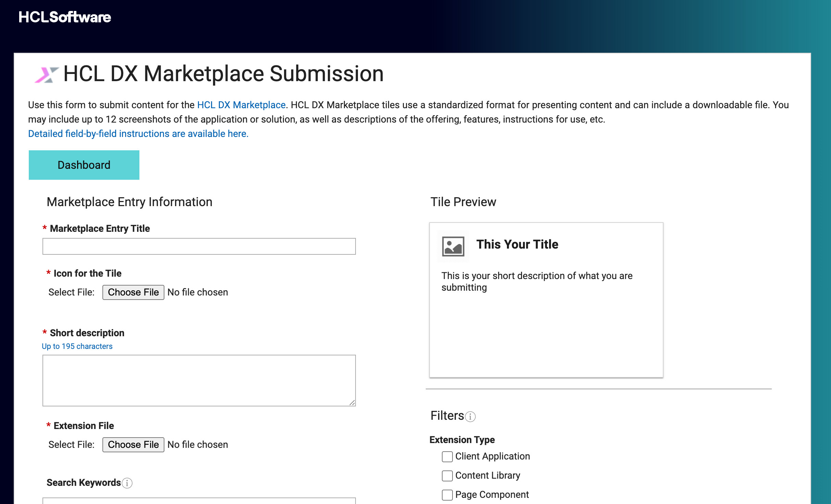Click the Search Keywords input field
This screenshot has height=504, width=831.
click(x=199, y=501)
